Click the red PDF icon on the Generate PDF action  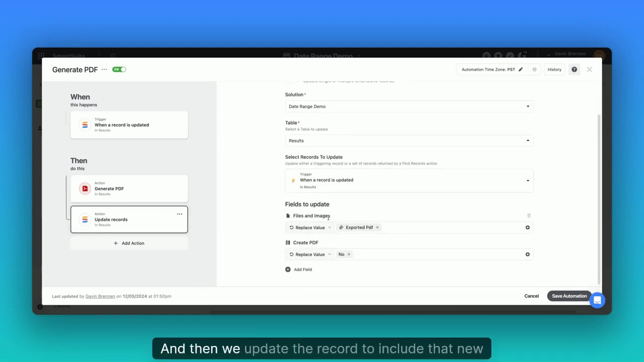[85, 189]
